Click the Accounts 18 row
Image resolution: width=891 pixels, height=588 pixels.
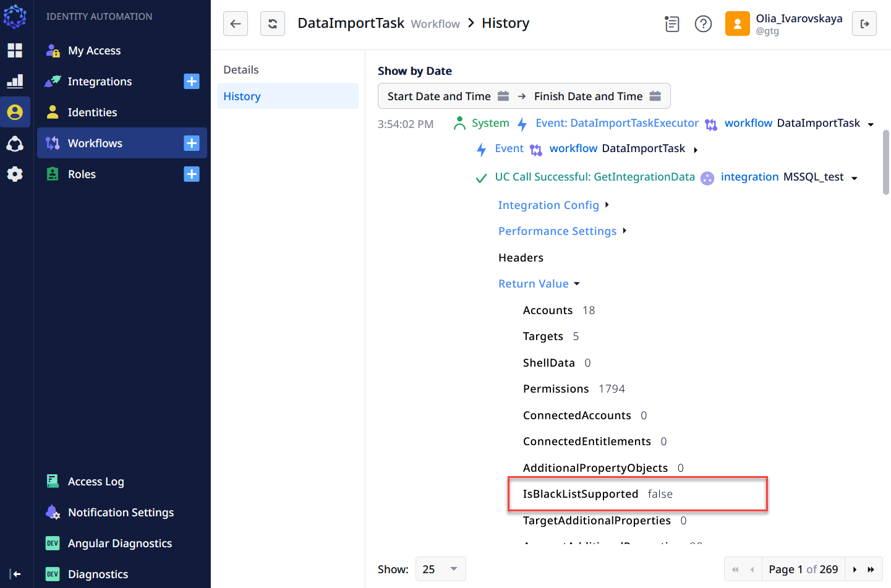coord(559,310)
